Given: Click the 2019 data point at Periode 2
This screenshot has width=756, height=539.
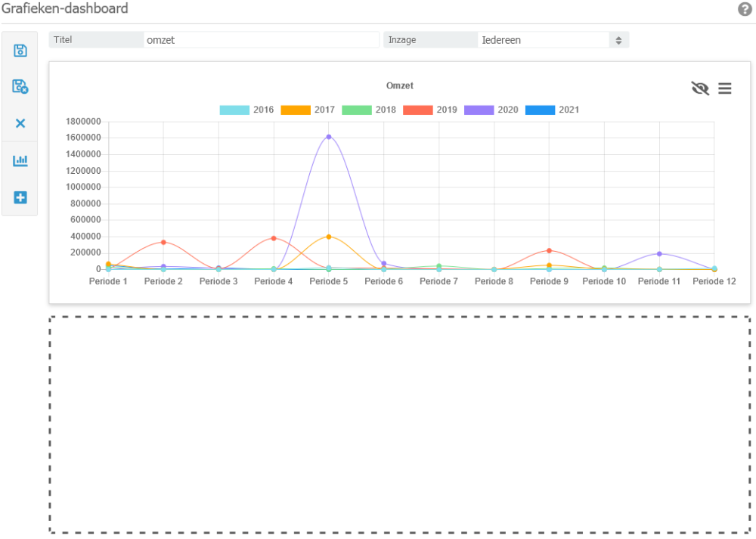Looking at the screenshot, I should [163, 243].
